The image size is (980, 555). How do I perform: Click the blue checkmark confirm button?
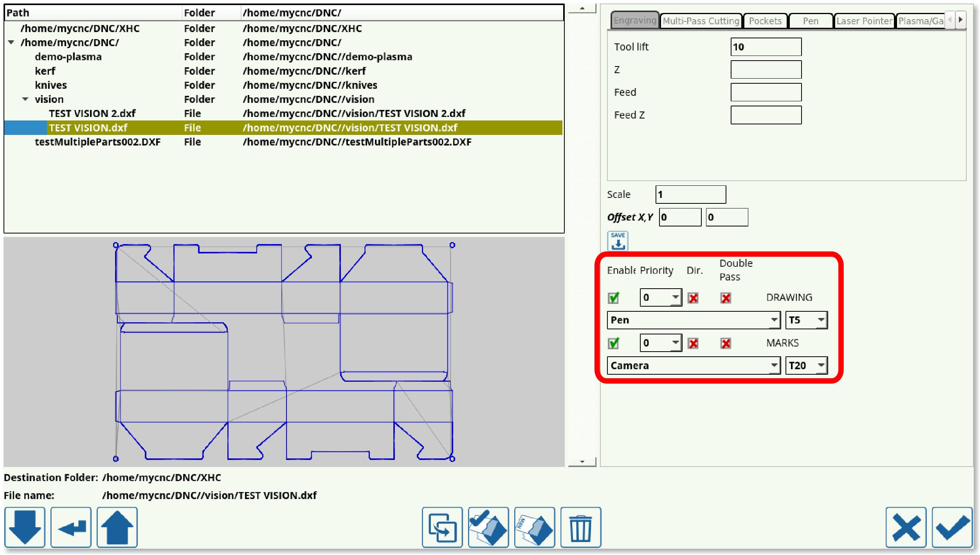pos(952,527)
